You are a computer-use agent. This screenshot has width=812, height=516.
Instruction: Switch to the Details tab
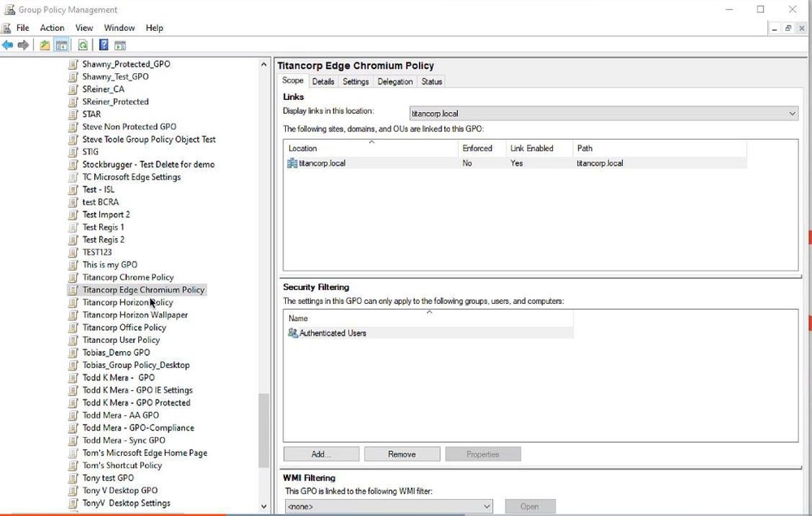click(323, 82)
